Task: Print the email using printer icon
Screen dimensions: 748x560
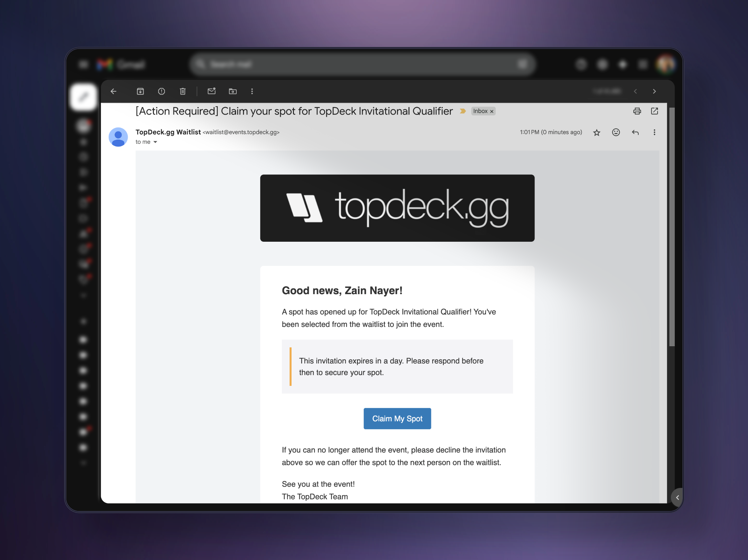Action: click(637, 111)
